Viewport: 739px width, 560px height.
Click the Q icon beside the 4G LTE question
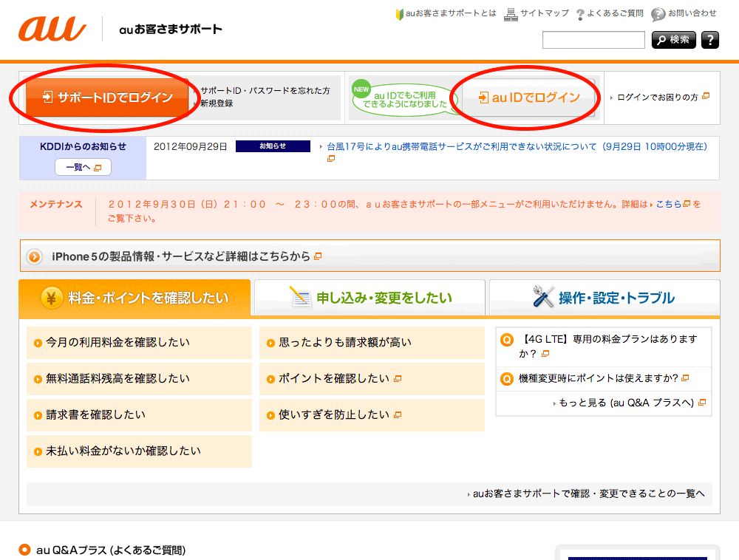(x=507, y=340)
